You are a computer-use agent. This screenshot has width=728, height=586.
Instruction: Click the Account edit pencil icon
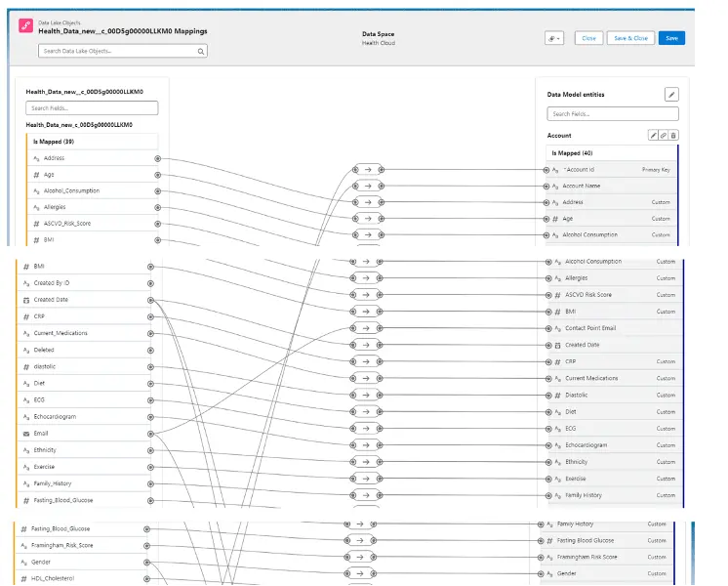point(653,135)
